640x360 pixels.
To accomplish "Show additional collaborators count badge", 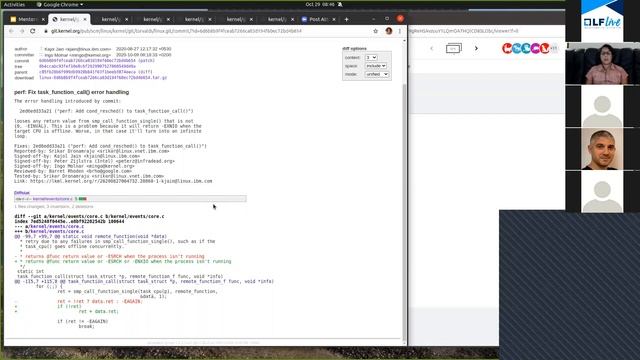I will pos(554,48).
